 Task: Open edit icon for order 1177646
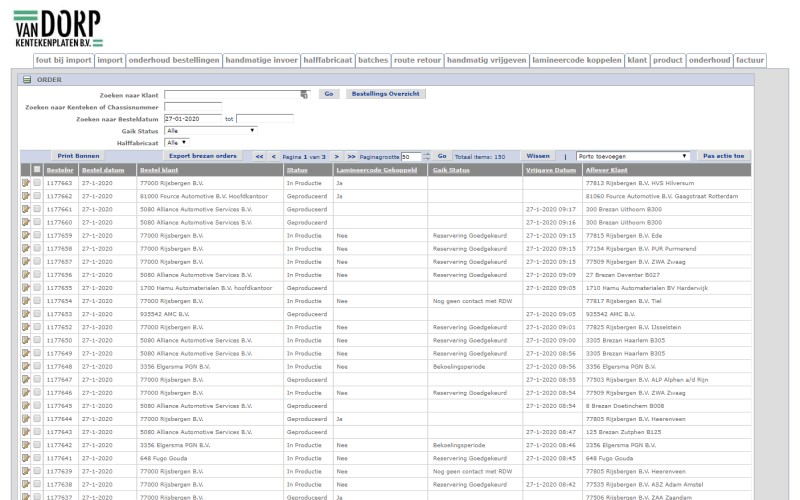coord(26,392)
